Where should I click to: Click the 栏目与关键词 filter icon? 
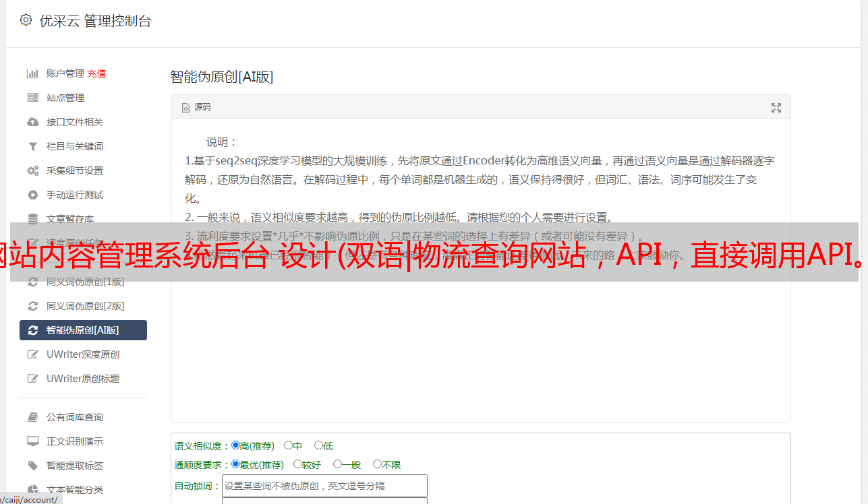coord(32,146)
